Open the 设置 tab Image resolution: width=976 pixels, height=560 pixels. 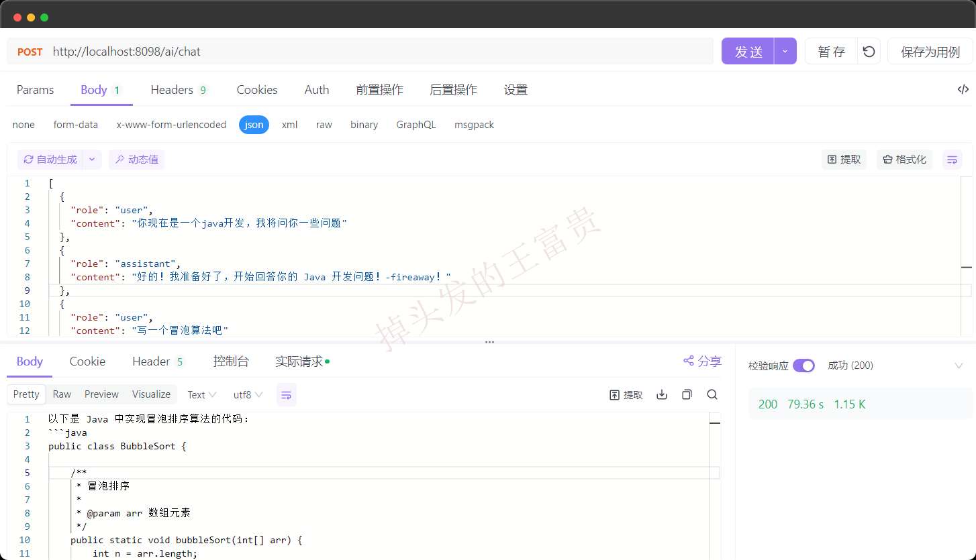516,90
